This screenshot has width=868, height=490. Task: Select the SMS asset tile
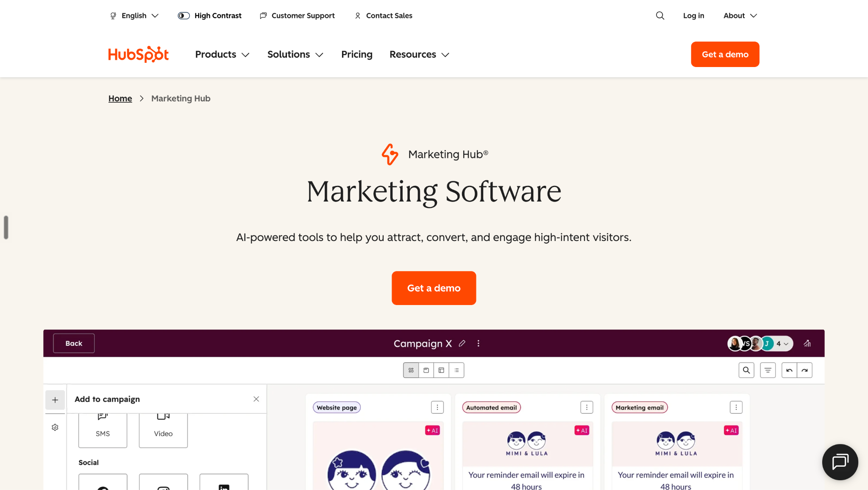(103, 430)
